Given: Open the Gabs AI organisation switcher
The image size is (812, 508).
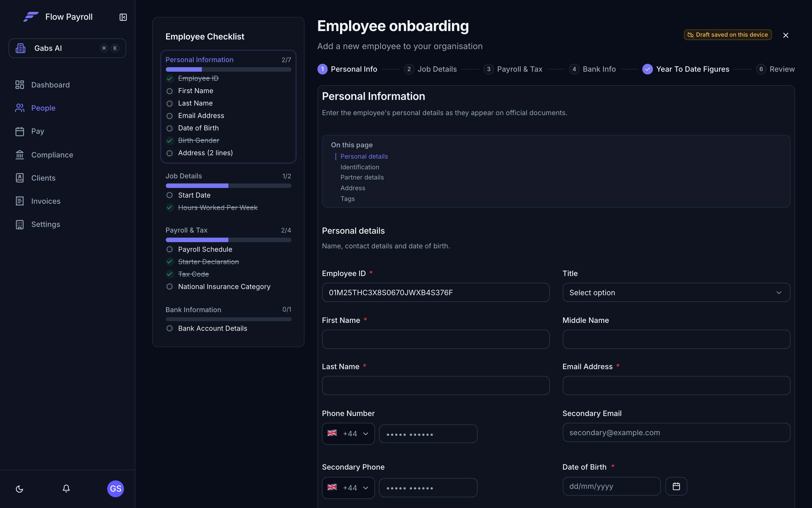Looking at the screenshot, I should coord(67,48).
